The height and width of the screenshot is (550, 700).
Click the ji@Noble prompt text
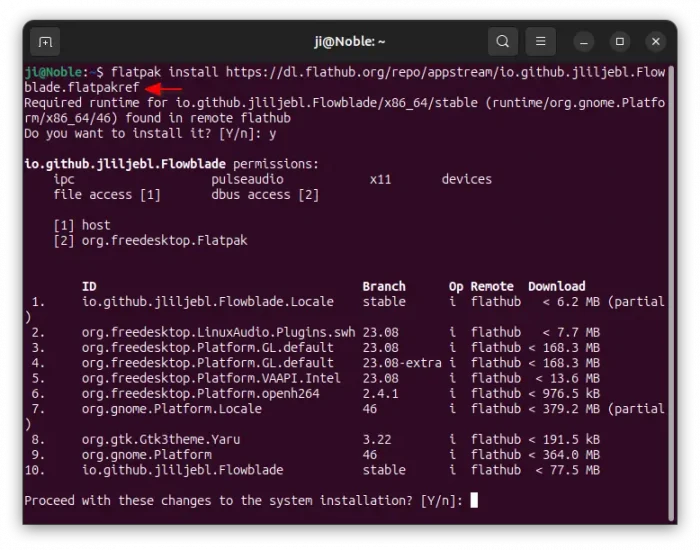tap(53, 72)
